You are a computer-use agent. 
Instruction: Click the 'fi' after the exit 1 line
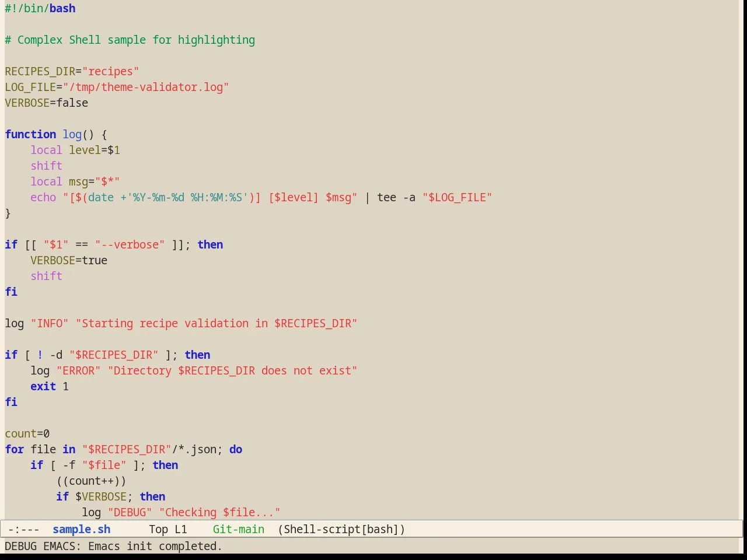(11, 402)
